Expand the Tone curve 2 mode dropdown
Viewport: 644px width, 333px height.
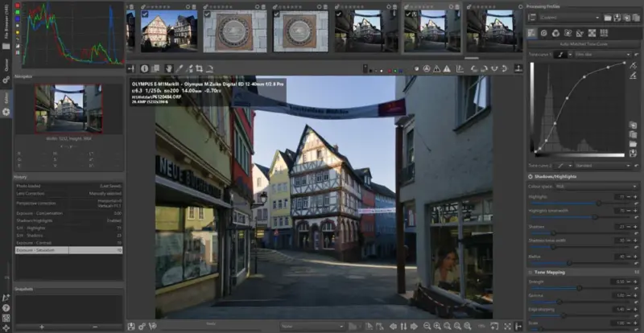[602, 166]
